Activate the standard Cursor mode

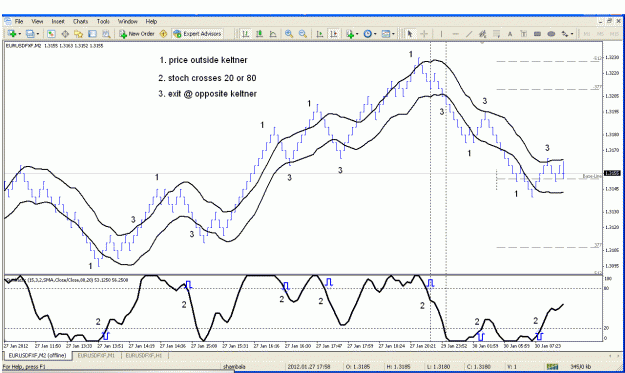410,34
